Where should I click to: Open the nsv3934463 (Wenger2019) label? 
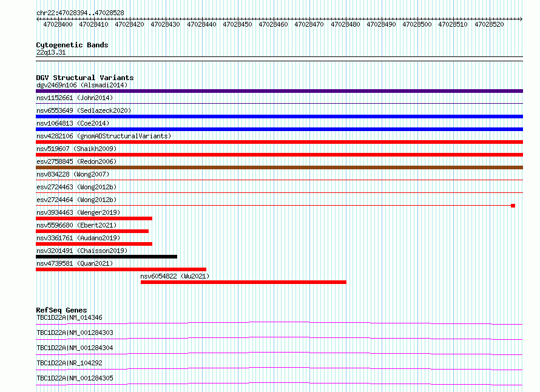[x=78, y=212]
